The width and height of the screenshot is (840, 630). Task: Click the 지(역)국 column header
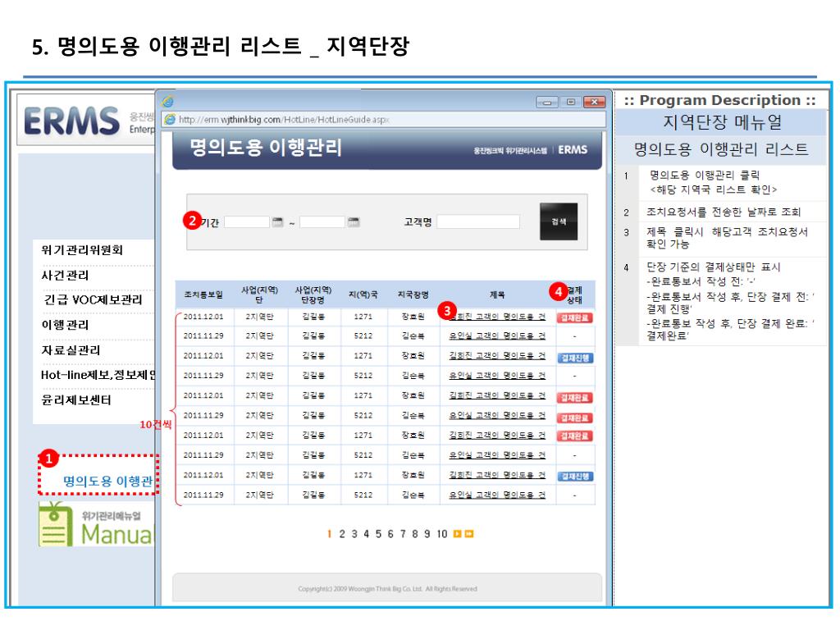363,294
